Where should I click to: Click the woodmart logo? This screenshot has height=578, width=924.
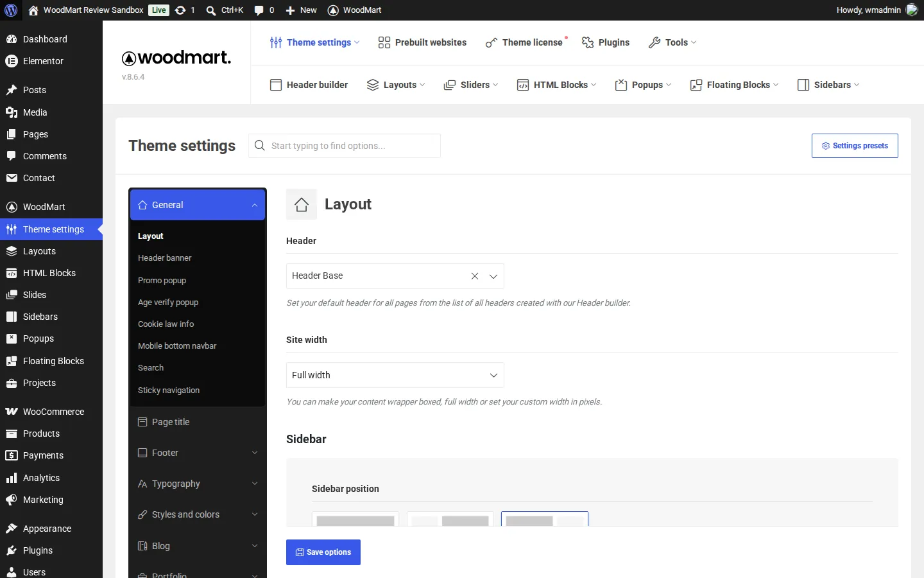(176, 58)
